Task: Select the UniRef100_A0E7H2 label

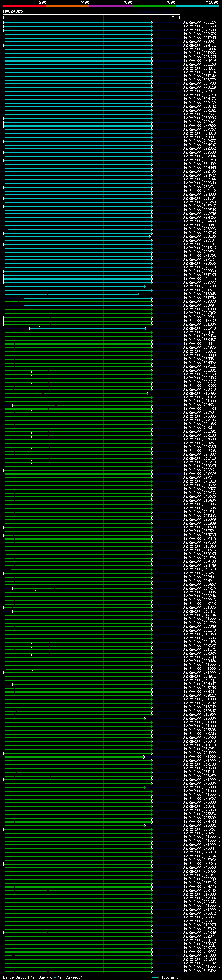Action: tap(199, 963)
